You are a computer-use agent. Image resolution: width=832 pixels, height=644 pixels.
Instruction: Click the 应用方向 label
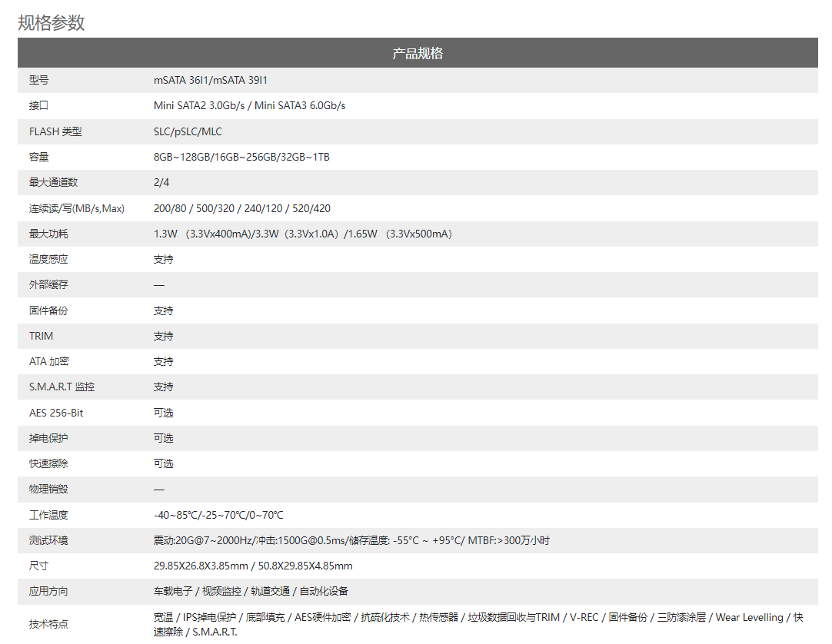pos(48,592)
